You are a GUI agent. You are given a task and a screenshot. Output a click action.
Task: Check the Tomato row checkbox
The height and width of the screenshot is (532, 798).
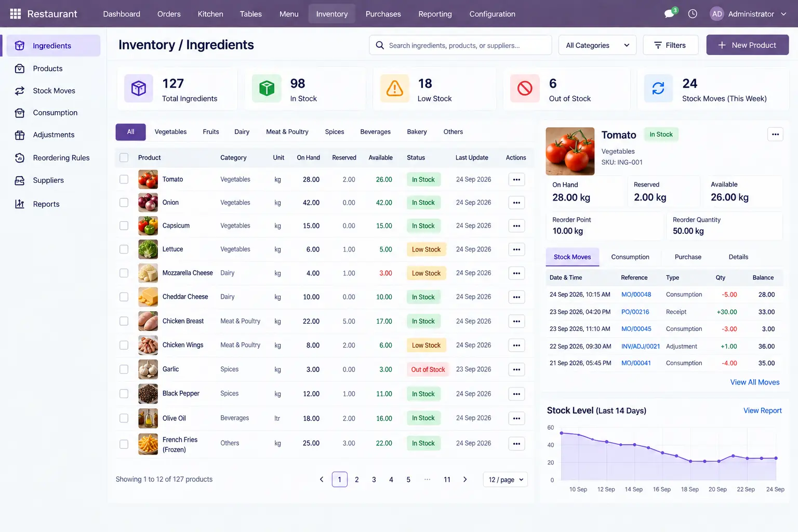pyautogui.click(x=124, y=179)
